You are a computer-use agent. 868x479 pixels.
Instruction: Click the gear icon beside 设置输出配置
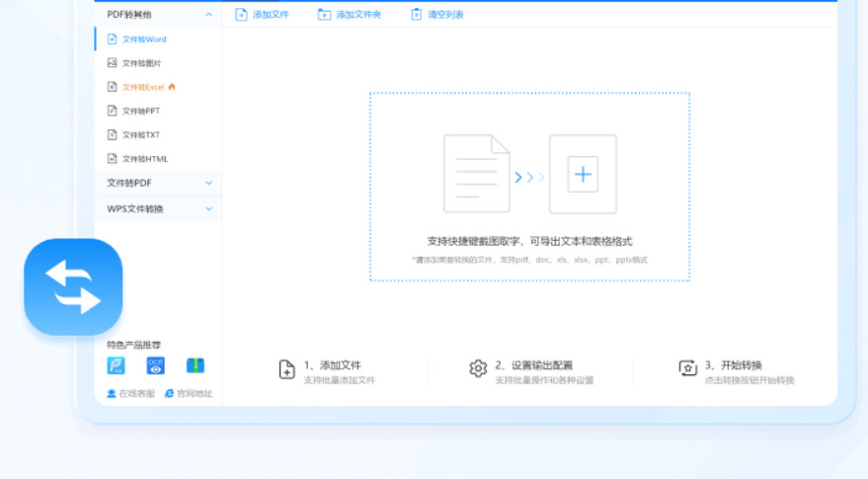pyautogui.click(x=478, y=368)
